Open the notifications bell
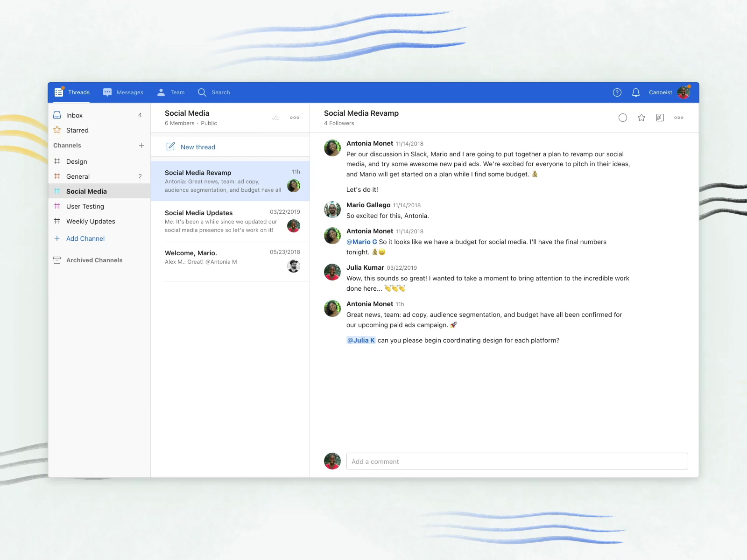This screenshot has width=747, height=560. pyautogui.click(x=635, y=92)
